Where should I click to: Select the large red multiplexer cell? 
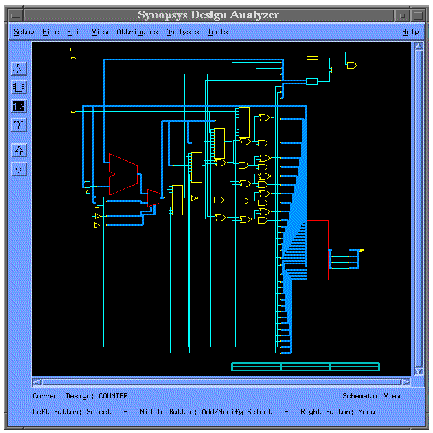(x=123, y=174)
